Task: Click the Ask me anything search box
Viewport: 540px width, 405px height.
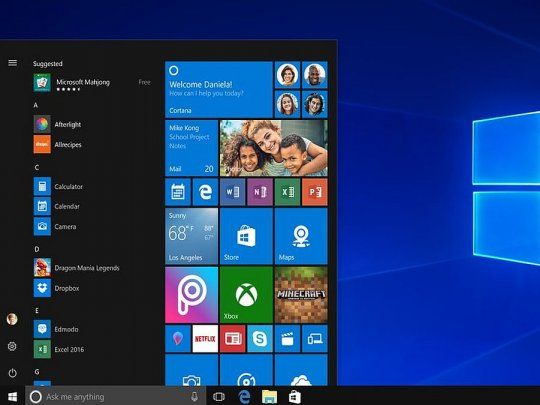Action: [116, 396]
